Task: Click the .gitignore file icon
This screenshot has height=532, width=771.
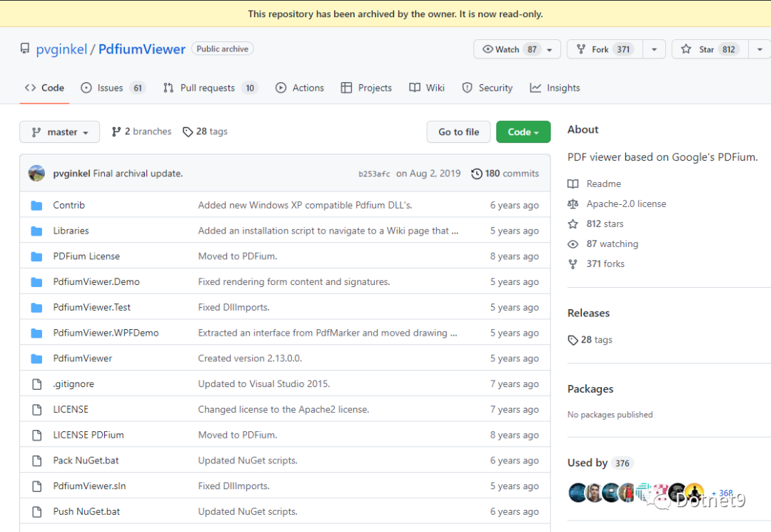Action: click(x=37, y=384)
